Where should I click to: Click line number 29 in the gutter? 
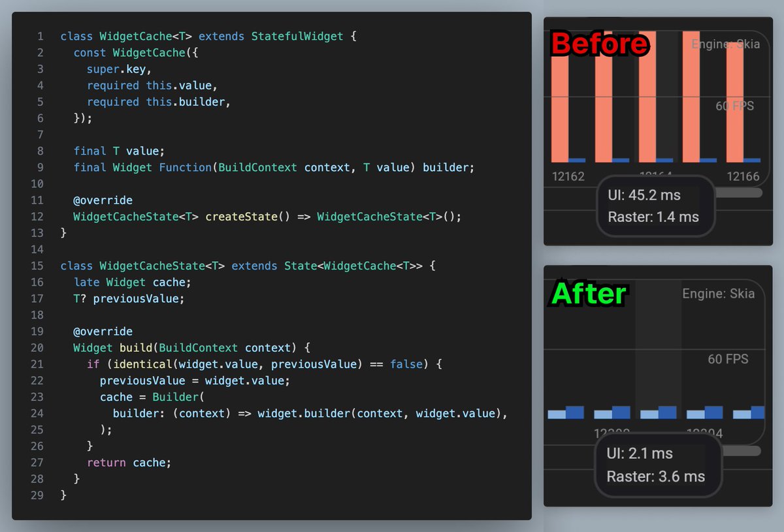[37, 495]
